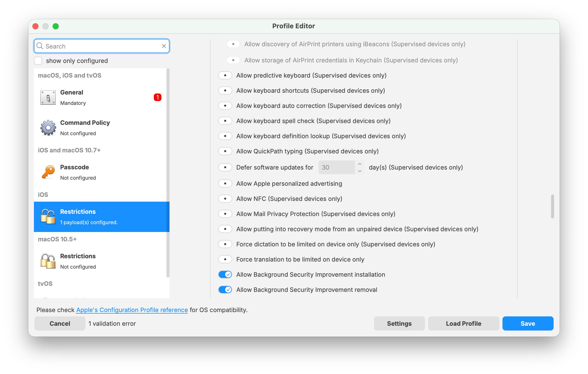Open Apple's Configuration Profile reference link

click(x=132, y=310)
